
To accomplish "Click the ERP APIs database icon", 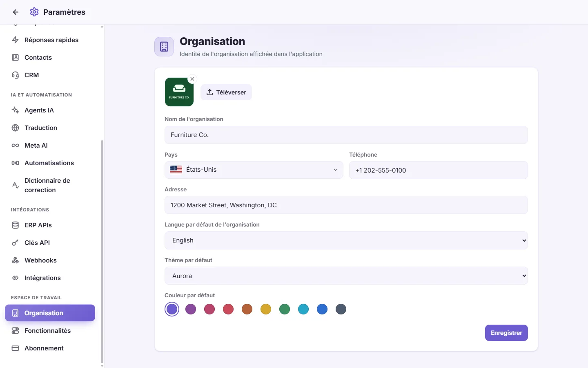I will tap(16, 225).
